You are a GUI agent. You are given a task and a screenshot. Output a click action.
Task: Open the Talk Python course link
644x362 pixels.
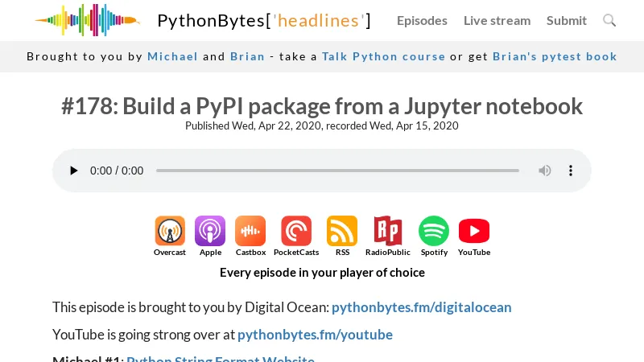tap(383, 56)
